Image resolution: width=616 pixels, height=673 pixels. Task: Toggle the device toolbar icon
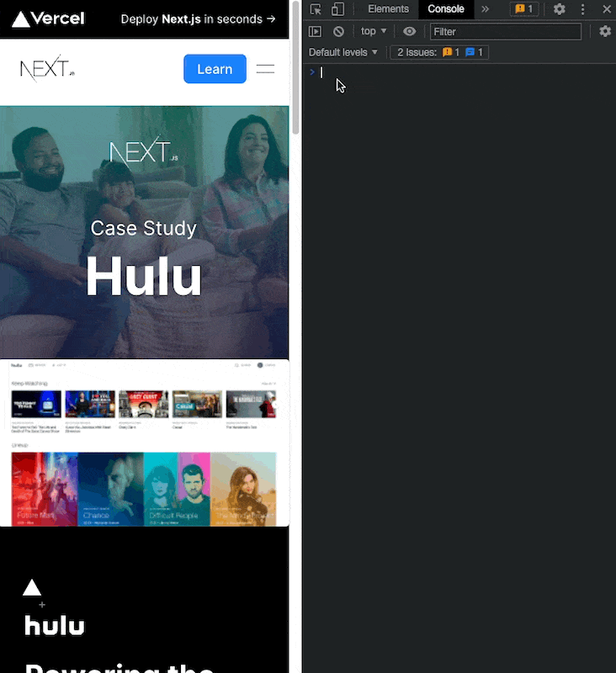tap(337, 9)
